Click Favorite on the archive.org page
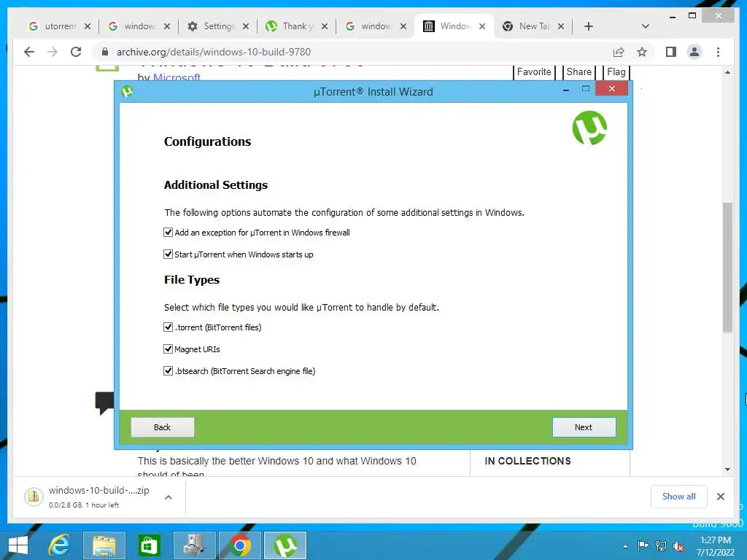 [534, 72]
